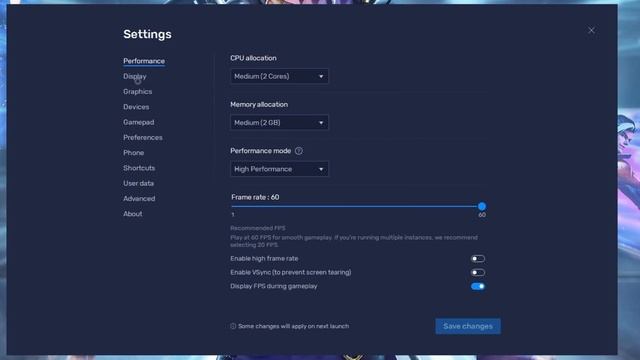Disable Display FPS during gameplay toggle
640x360 pixels.
(478, 286)
